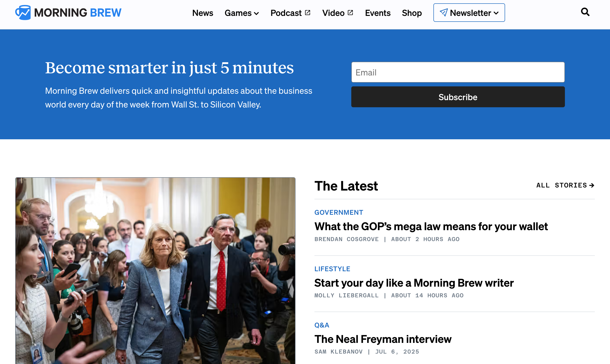Click the arrow icon next to All Stories
Screen dimensions: 610x364
click(x=592, y=185)
